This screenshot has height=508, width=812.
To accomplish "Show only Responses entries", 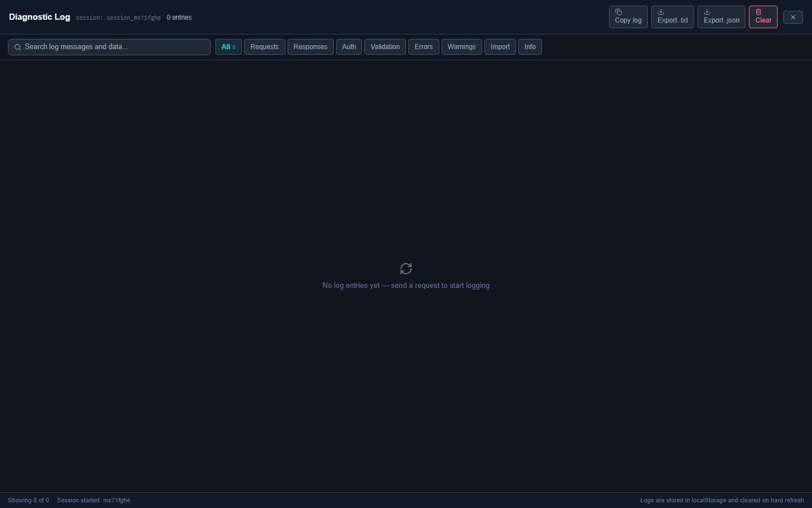I will [x=310, y=47].
